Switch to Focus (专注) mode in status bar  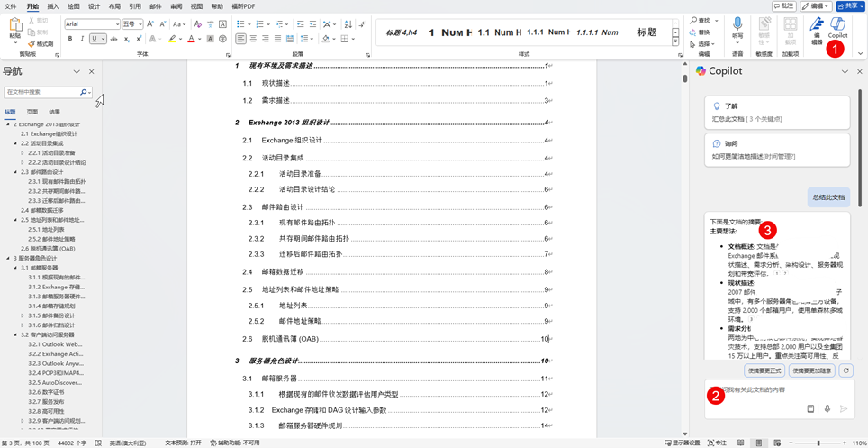click(x=717, y=443)
